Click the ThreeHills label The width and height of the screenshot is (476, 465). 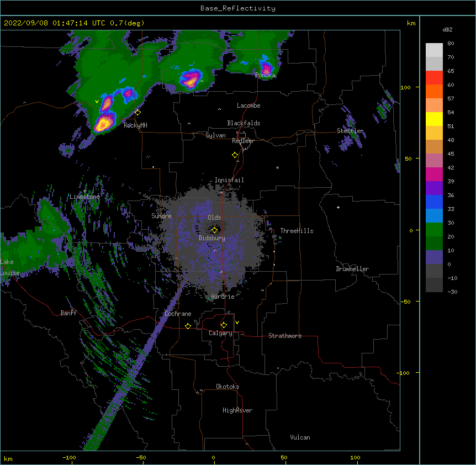coord(297,231)
